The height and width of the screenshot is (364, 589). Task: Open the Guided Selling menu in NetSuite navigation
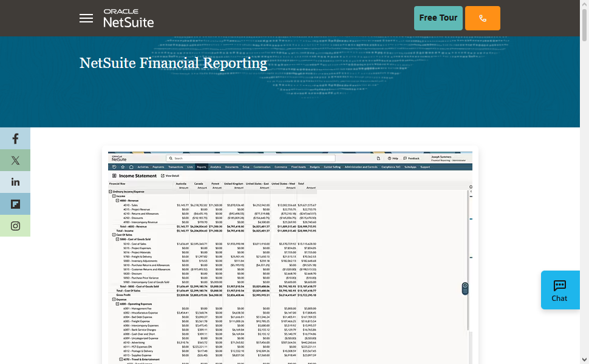(x=332, y=167)
